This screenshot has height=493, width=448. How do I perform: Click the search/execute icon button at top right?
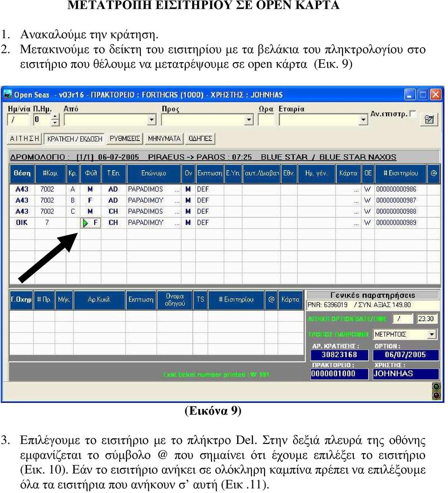tap(429, 120)
